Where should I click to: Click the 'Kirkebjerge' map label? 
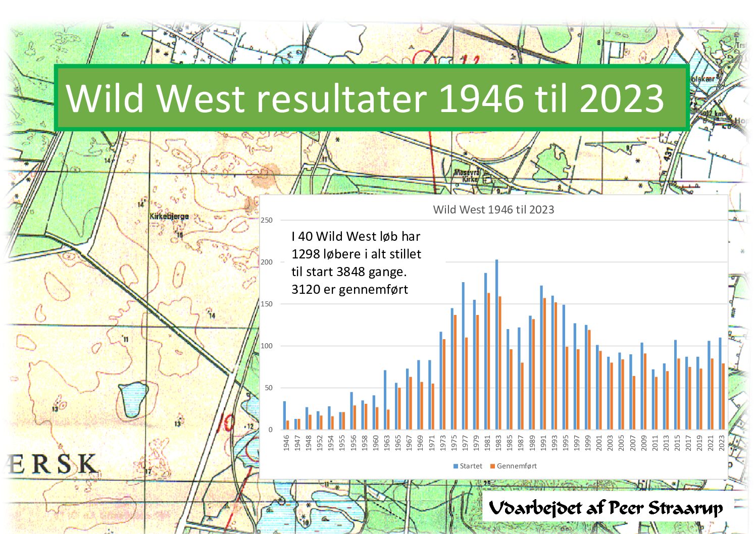169,217
